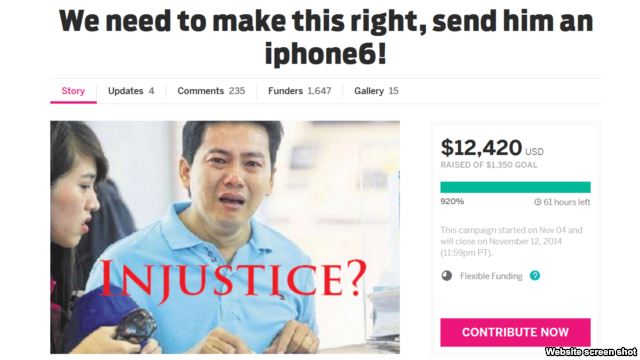
Task: Click the $12,420 raised amount
Action: [x=481, y=147]
